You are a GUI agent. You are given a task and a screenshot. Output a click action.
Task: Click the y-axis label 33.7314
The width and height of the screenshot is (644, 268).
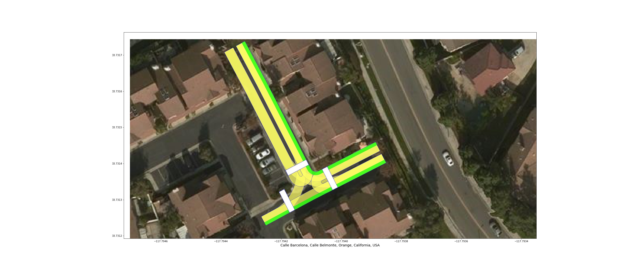[117, 164]
